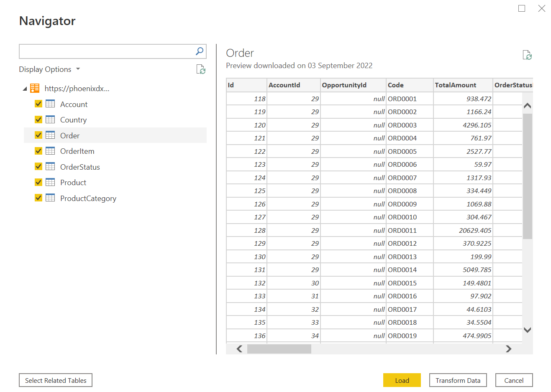
Task: Select the Order table in tree
Action: 70,135
